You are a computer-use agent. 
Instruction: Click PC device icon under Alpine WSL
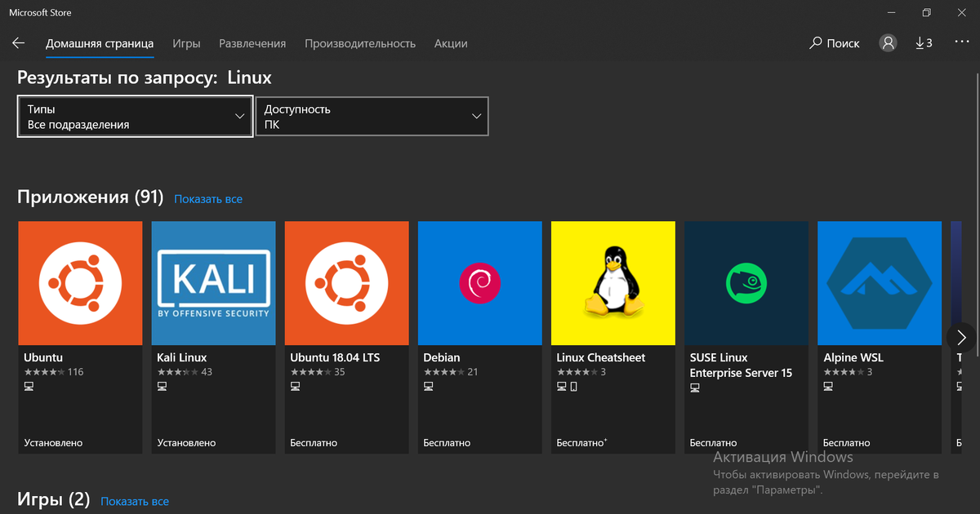coord(827,387)
